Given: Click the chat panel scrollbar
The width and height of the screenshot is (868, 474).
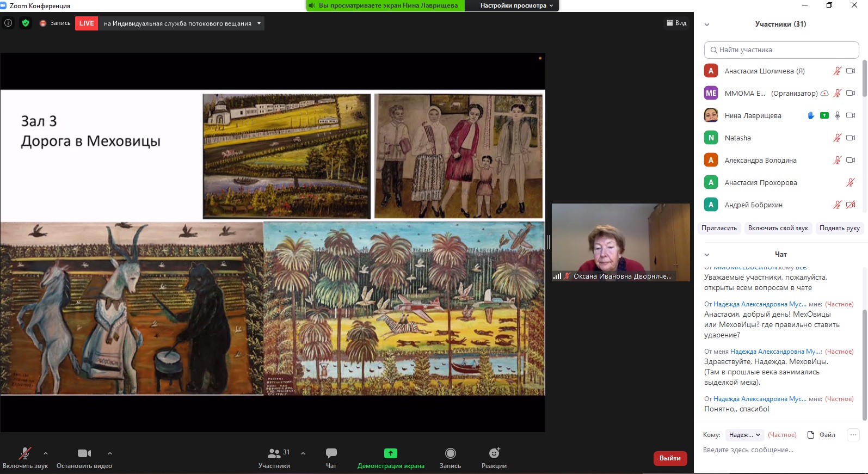Looking at the screenshot, I should tap(864, 365).
